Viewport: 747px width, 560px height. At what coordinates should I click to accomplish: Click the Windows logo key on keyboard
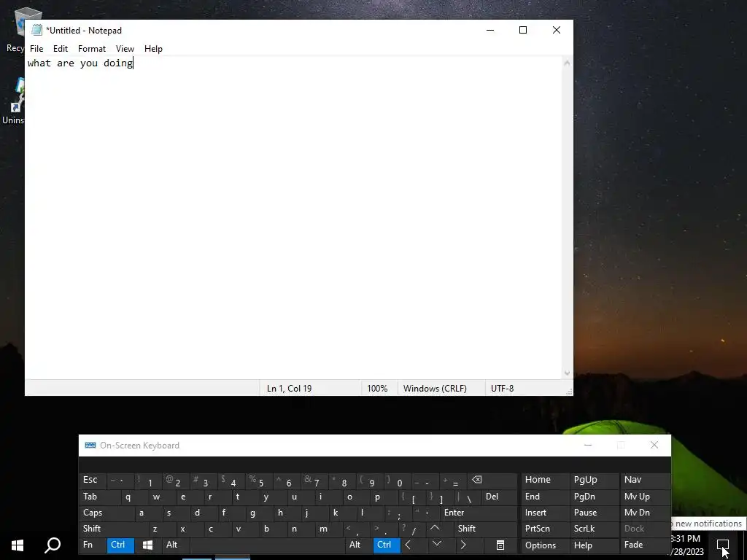[147, 545]
